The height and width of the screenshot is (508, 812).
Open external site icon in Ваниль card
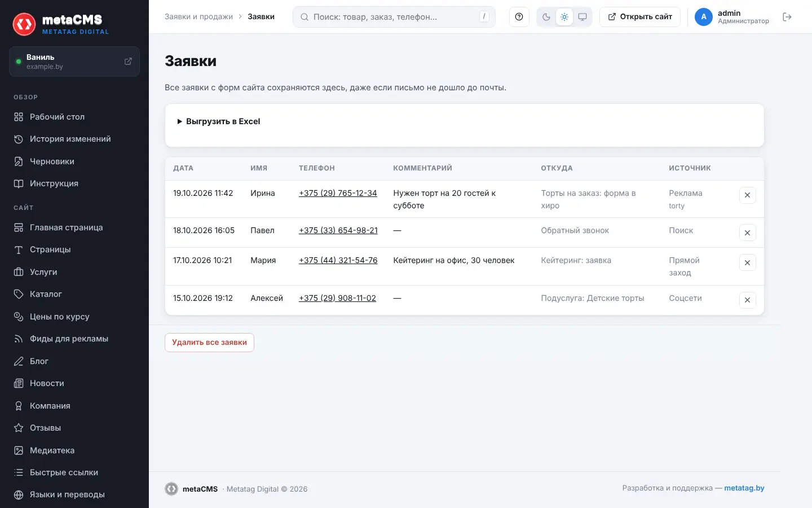(128, 62)
